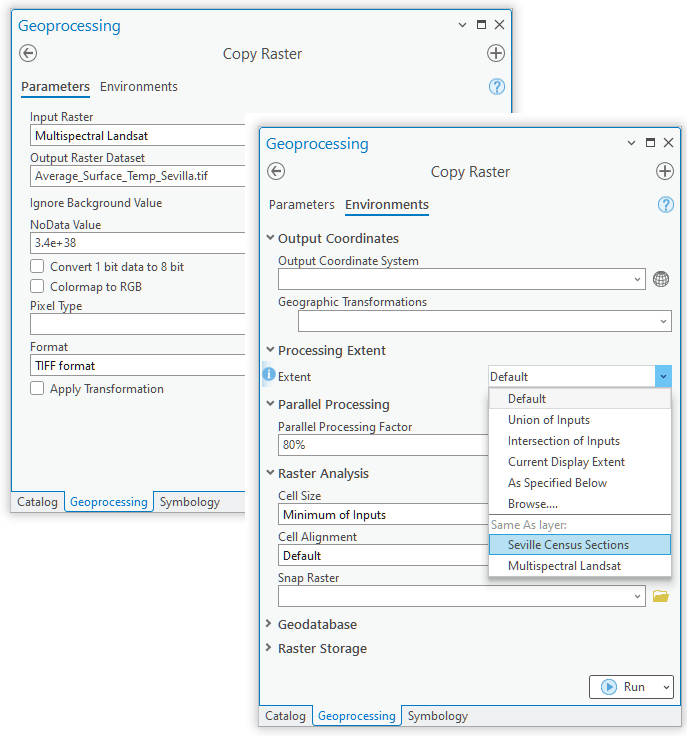The height and width of the screenshot is (736, 687).
Task: Click the Snap Raster browse folder icon
Action: pos(661,596)
